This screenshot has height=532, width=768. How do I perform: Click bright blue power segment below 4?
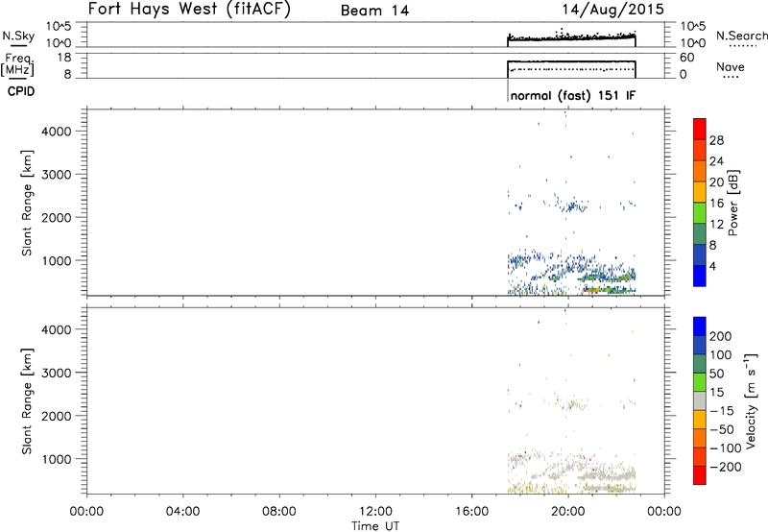coord(700,276)
